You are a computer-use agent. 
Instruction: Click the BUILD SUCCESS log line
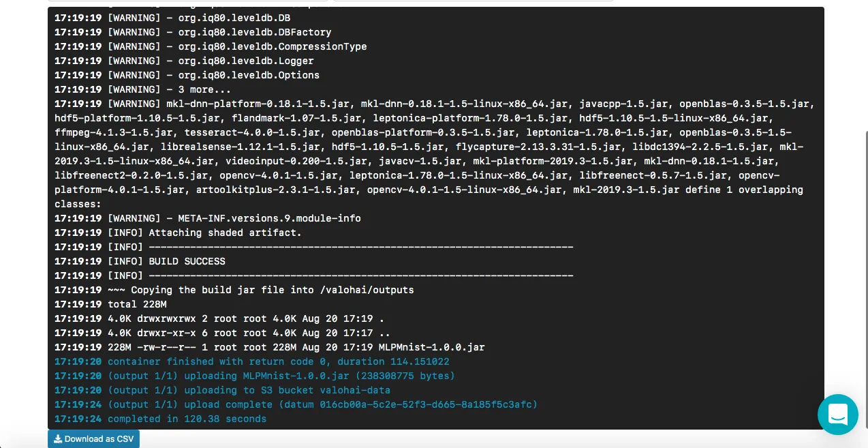pyautogui.click(x=140, y=261)
